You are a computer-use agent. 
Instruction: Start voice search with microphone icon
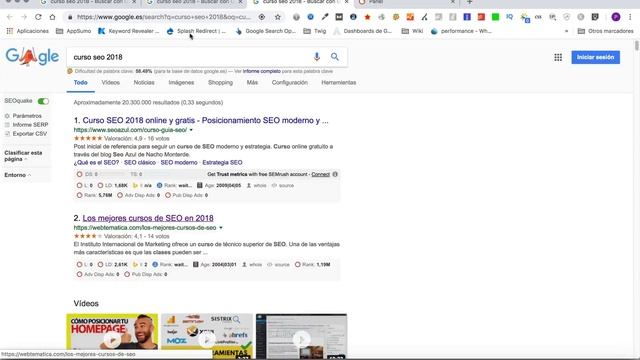[x=317, y=57]
